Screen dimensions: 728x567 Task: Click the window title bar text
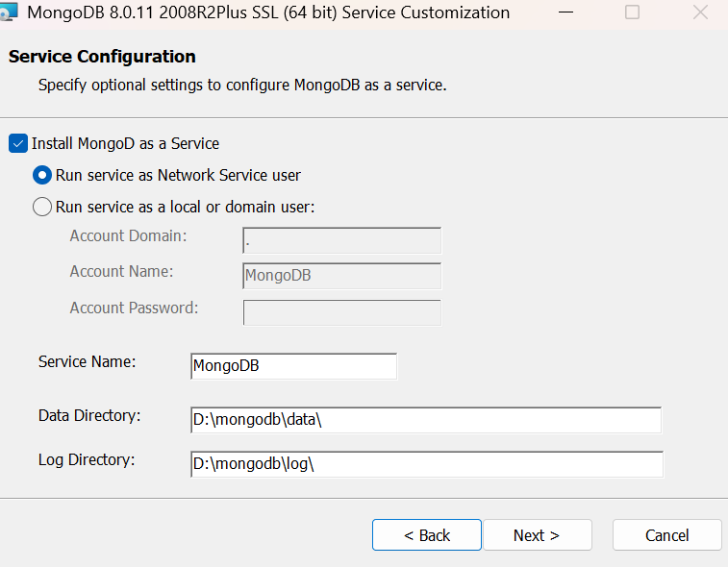click(269, 12)
